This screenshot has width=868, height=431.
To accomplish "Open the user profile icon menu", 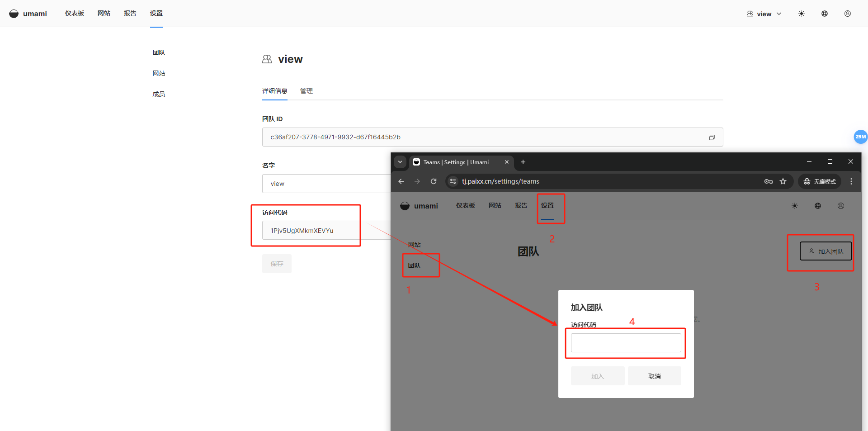I will point(847,14).
